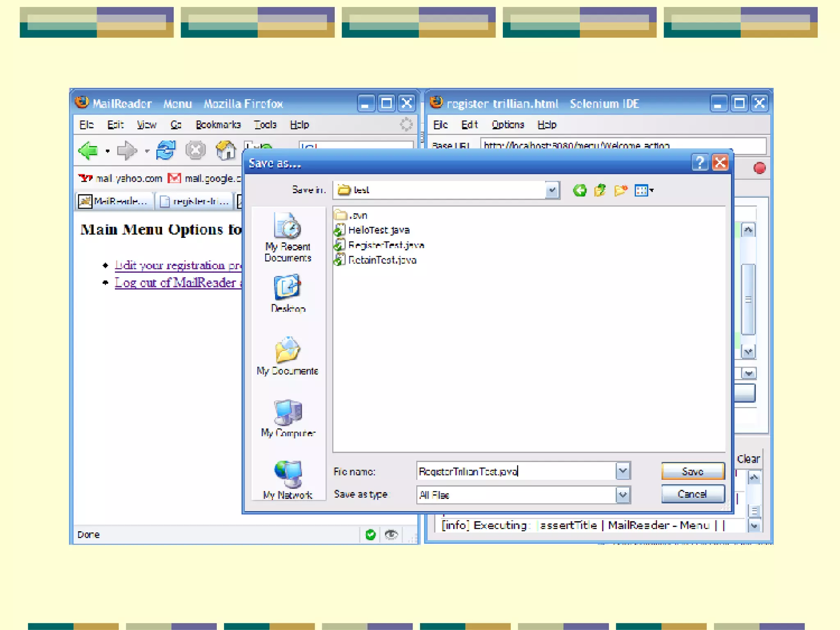This screenshot has width=840, height=630.
Task: Click the Cancel button
Action: [692, 494]
